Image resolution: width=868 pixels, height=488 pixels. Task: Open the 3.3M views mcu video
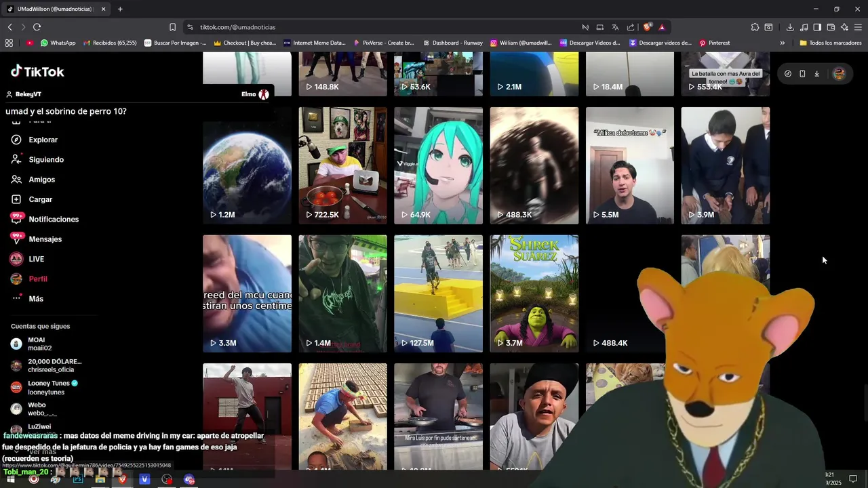point(247,293)
